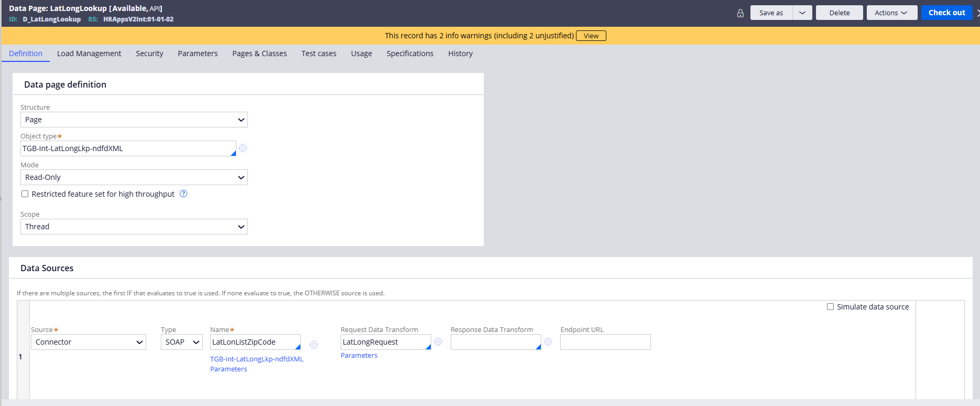
Task: Enable Restricted feature set for high throughput
Action: (x=25, y=194)
